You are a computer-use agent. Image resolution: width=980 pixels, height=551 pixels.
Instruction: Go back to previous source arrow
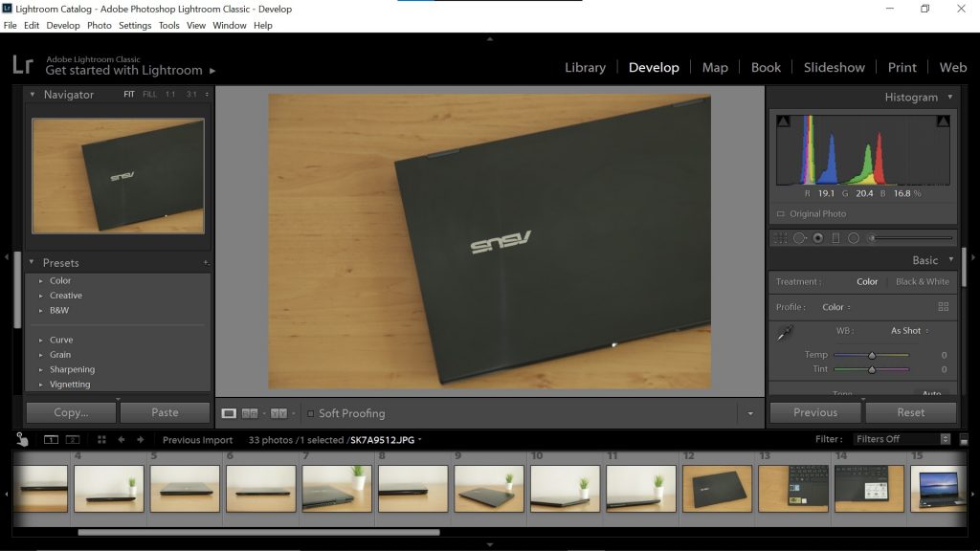pos(122,440)
